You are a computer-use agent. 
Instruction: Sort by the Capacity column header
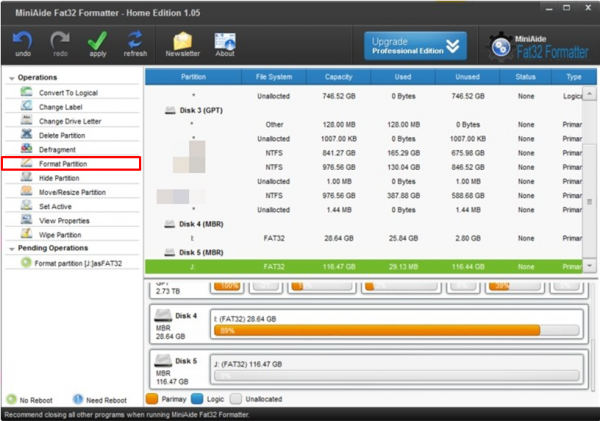pyautogui.click(x=336, y=76)
